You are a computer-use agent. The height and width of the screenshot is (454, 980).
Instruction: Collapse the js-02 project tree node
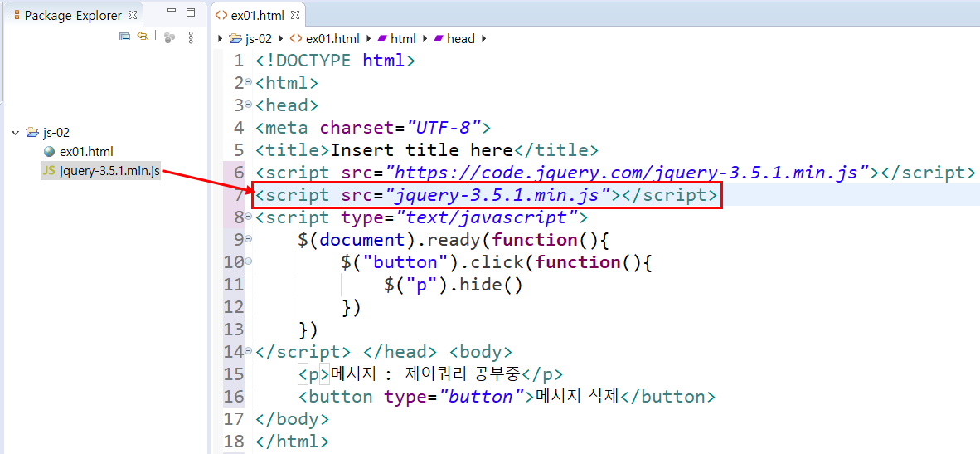[15, 132]
